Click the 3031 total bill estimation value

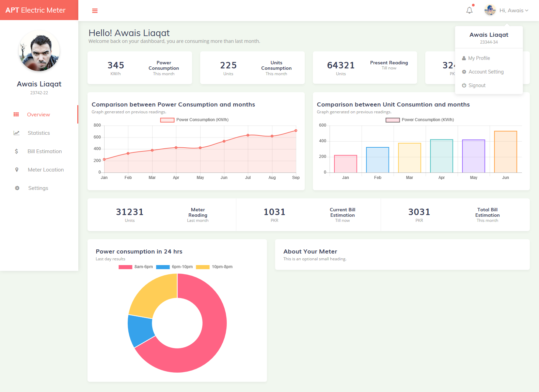pyautogui.click(x=419, y=212)
